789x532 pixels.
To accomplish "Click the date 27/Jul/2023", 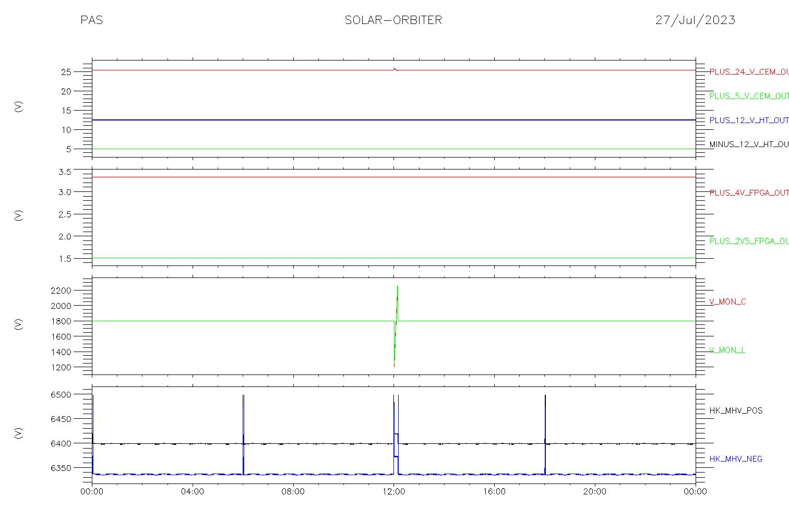I will [695, 20].
